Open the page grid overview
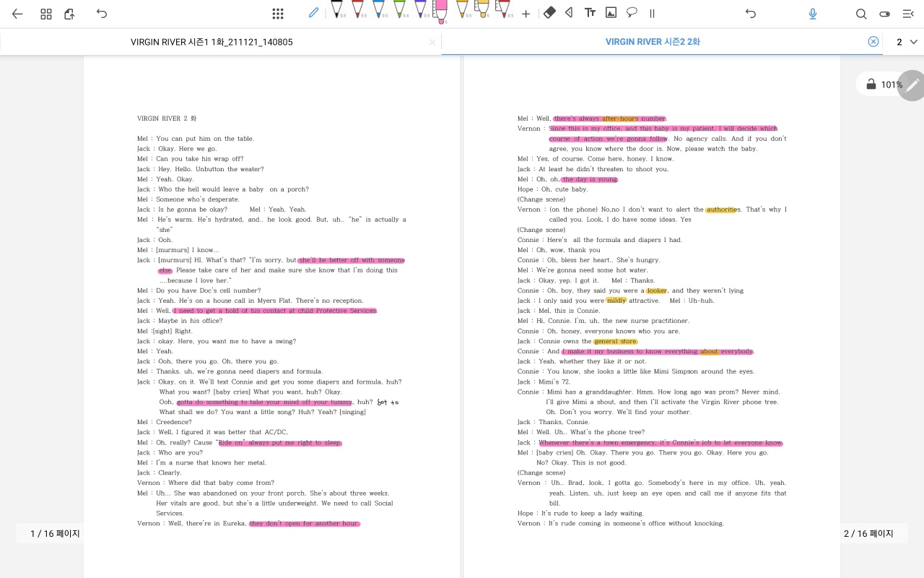 [46, 14]
